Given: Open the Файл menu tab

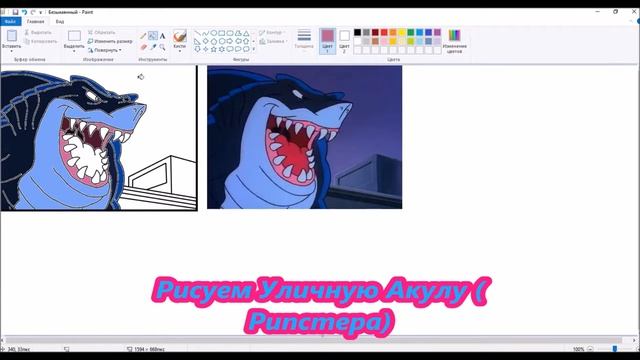Looking at the screenshot, I should (x=11, y=22).
